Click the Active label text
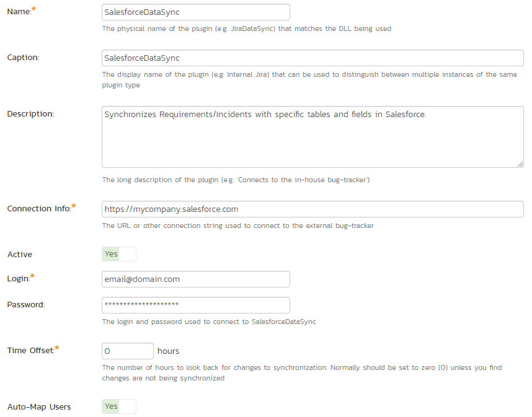 (x=20, y=255)
